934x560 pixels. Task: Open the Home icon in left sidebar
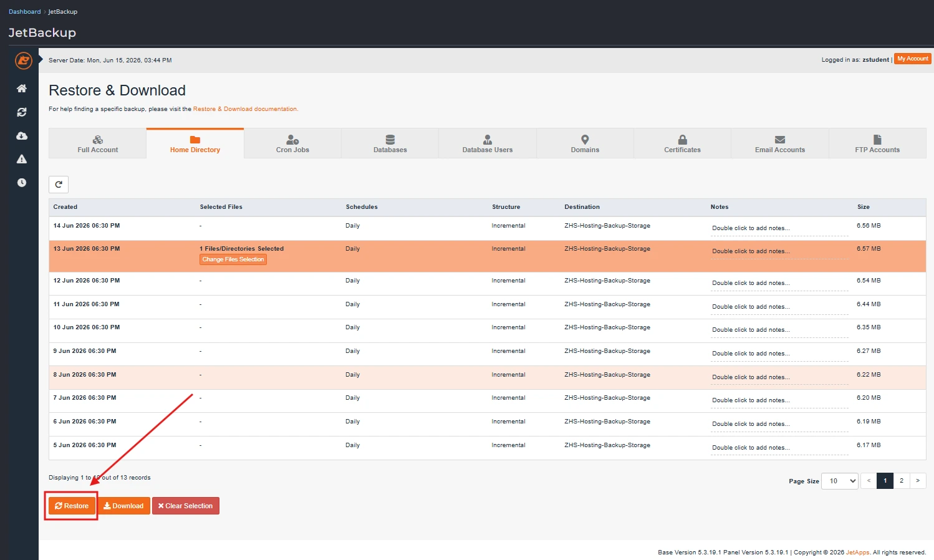(x=22, y=89)
